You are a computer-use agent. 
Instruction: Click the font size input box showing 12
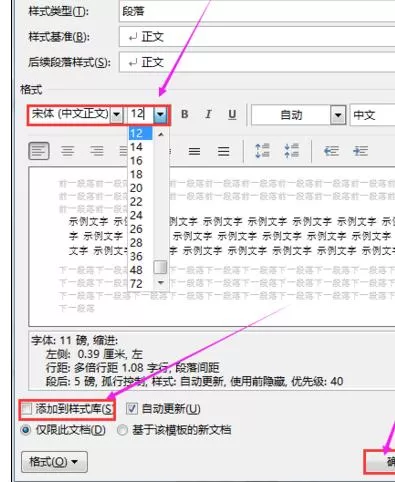click(x=141, y=115)
